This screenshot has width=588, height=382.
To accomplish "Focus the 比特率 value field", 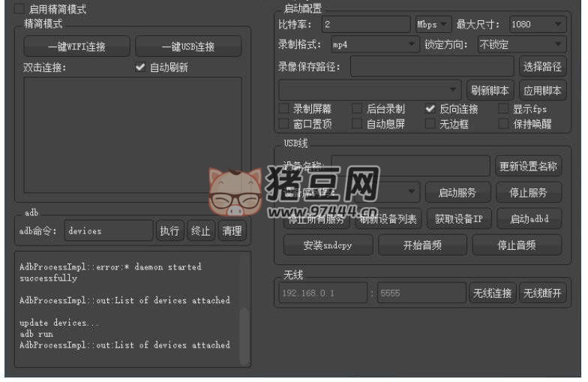I will [x=366, y=24].
